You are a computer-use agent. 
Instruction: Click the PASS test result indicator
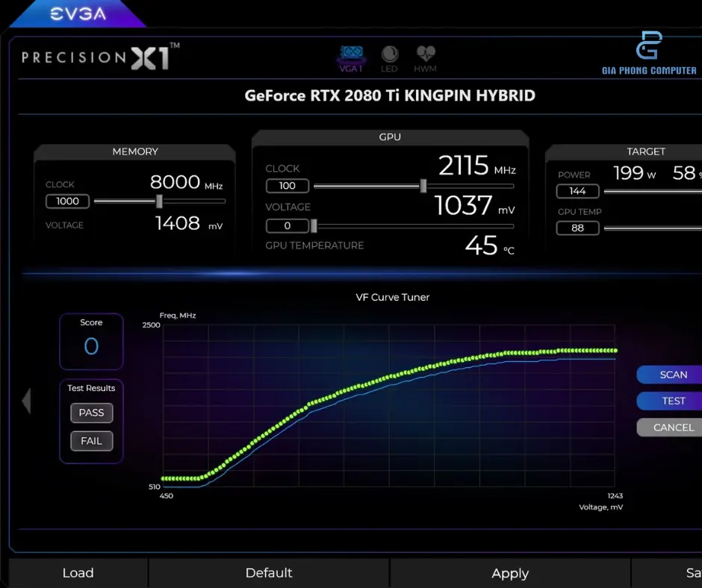point(91,413)
